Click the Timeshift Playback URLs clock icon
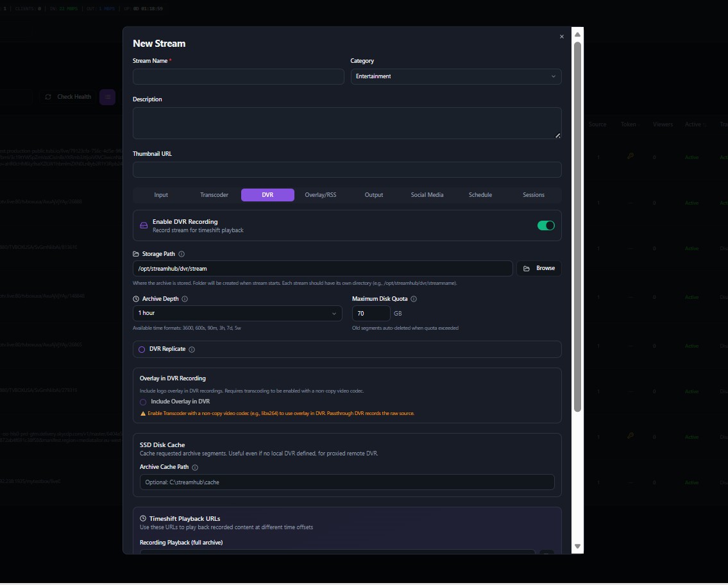The height and width of the screenshot is (585, 728). (x=143, y=518)
